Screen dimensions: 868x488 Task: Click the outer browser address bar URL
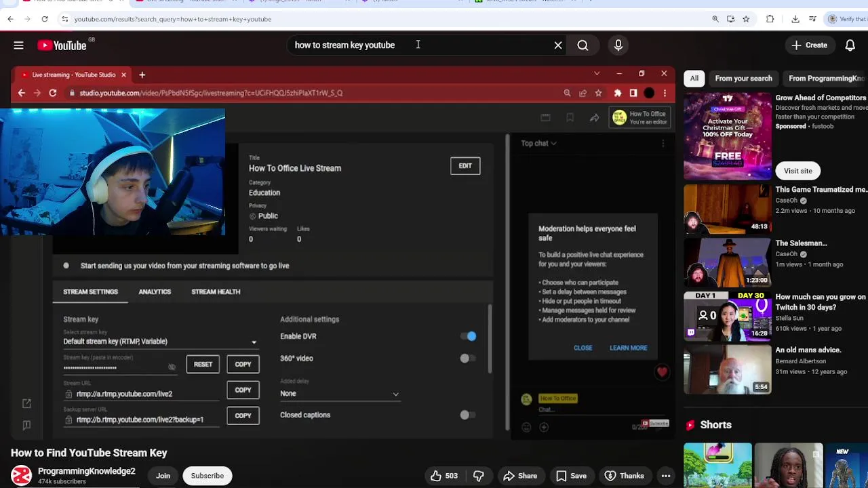[173, 19]
